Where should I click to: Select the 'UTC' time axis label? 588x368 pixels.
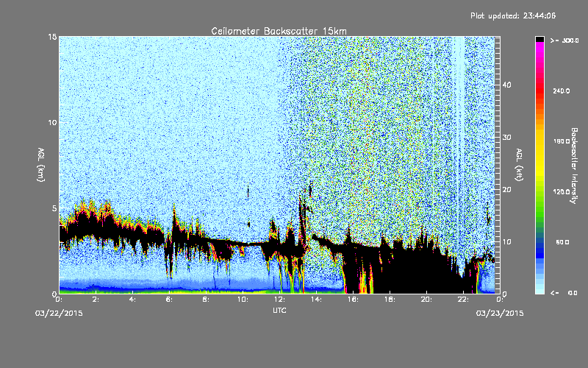tap(279, 310)
